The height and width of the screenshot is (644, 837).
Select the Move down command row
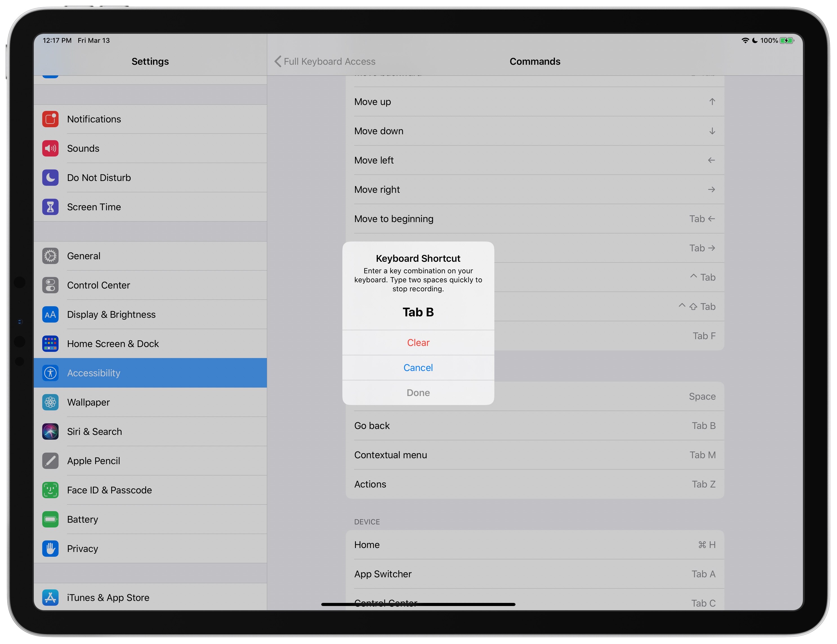point(535,131)
